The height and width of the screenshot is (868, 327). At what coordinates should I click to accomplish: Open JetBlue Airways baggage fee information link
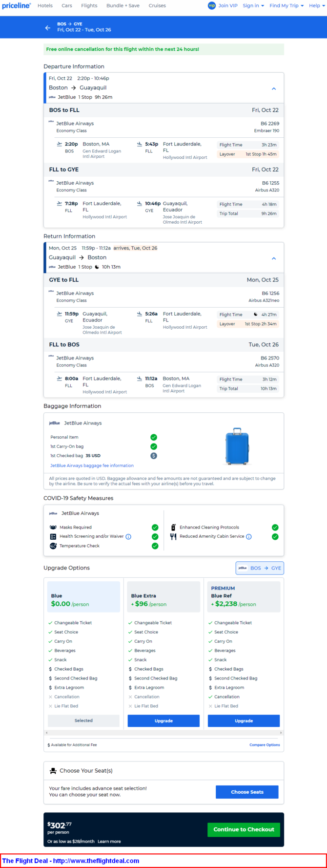click(x=92, y=466)
